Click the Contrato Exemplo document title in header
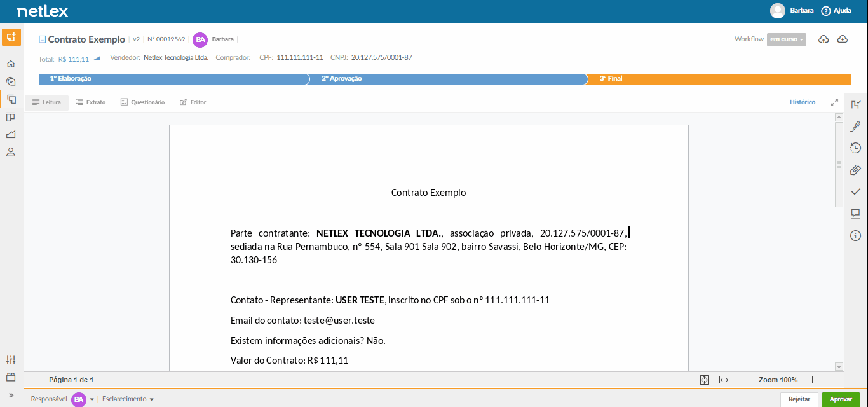This screenshot has height=407, width=868. pos(86,39)
